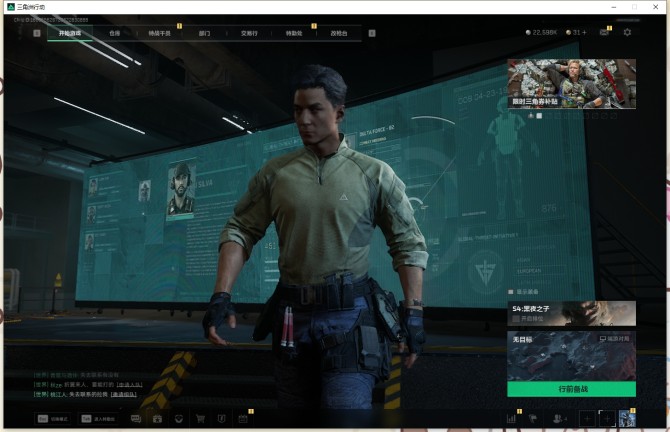Add currency via the 31 + balance

(576, 32)
